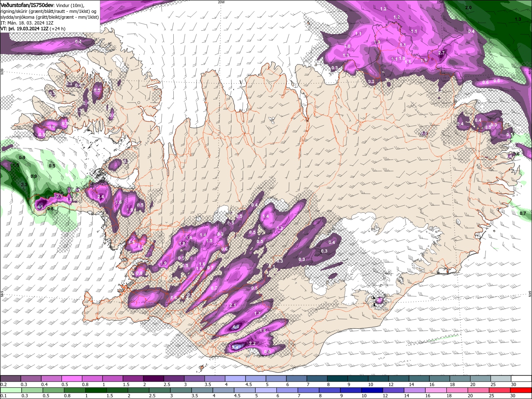Click the 2.1 value in the southern purple band
This screenshot has height=399, width=532.
(232, 305)
